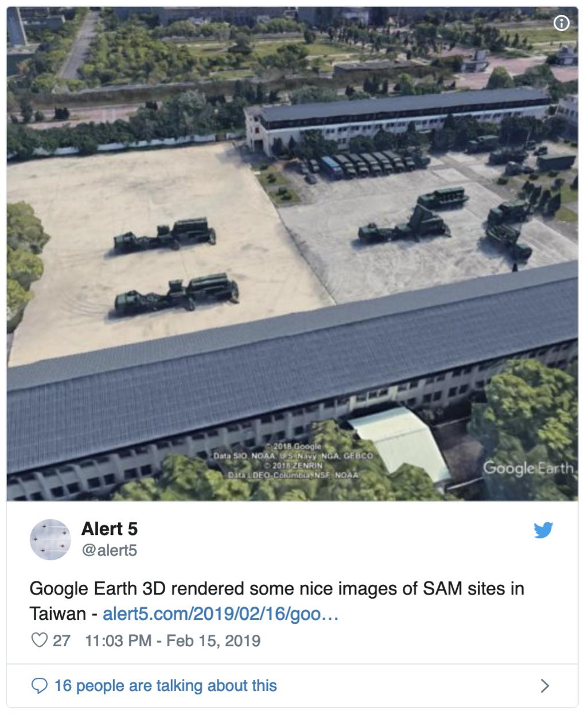
Task: Open "16 people are talking about this"
Action: [x=165, y=686]
